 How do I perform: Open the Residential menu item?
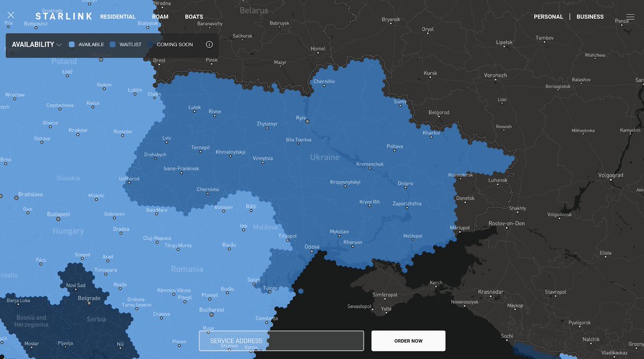point(118,17)
